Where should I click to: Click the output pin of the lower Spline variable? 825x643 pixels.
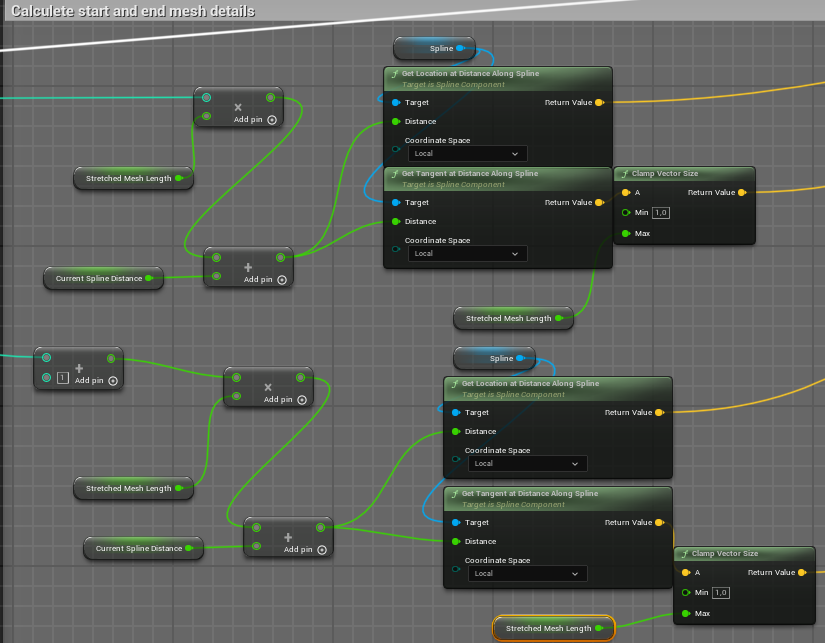520,358
